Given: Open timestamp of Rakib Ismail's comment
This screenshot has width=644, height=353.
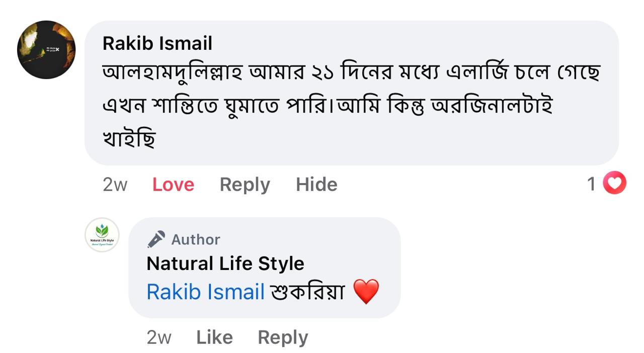Looking at the screenshot, I should pos(115,185).
